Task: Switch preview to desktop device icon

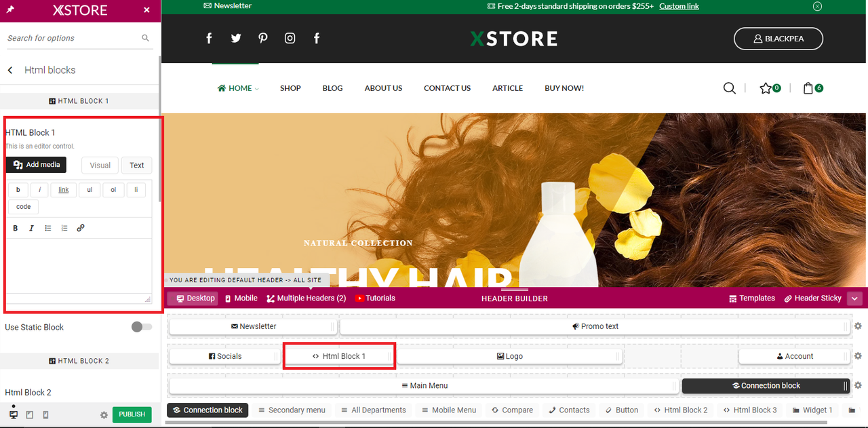Action: point(14,414)
